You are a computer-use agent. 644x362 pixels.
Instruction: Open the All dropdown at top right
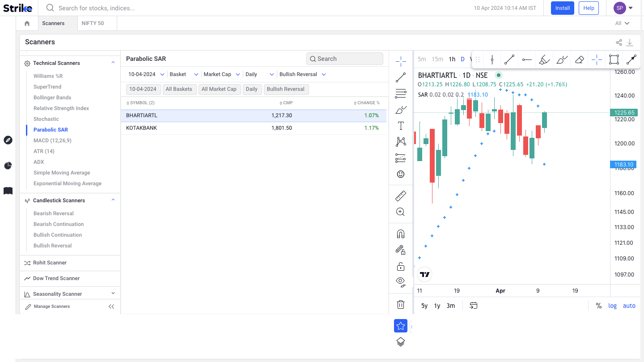tap(622, 23)
